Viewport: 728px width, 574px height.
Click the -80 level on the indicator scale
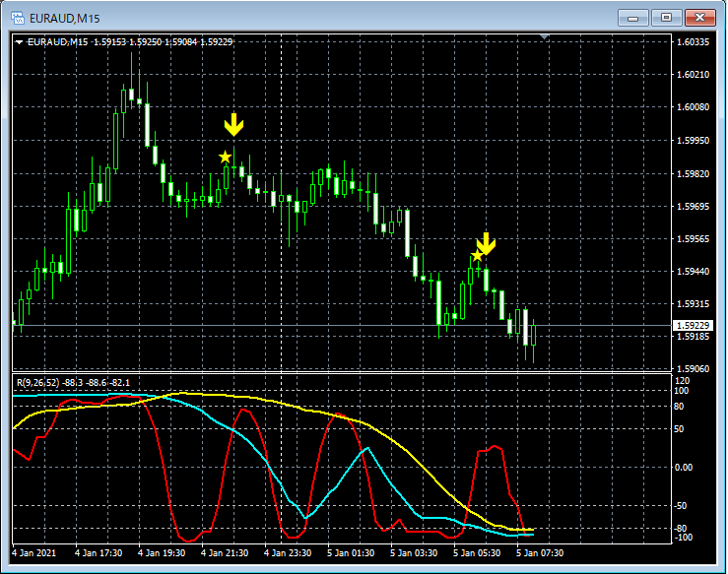[x=682, y=528]
